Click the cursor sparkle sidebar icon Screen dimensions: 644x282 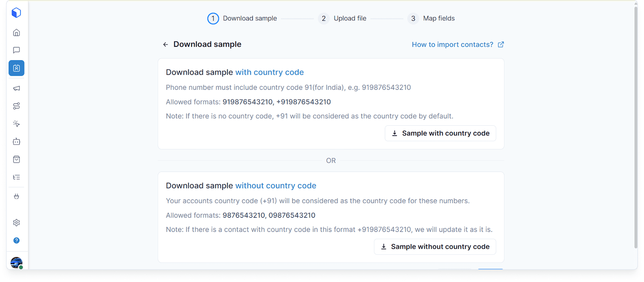coord(16,124)
